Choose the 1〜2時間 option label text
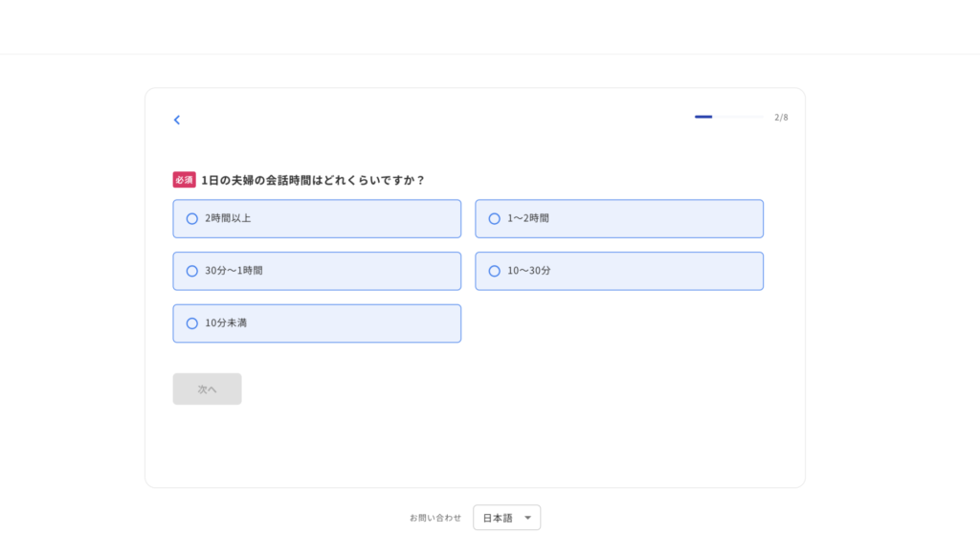This screenshot has width=980, height=534. (528, 218)
